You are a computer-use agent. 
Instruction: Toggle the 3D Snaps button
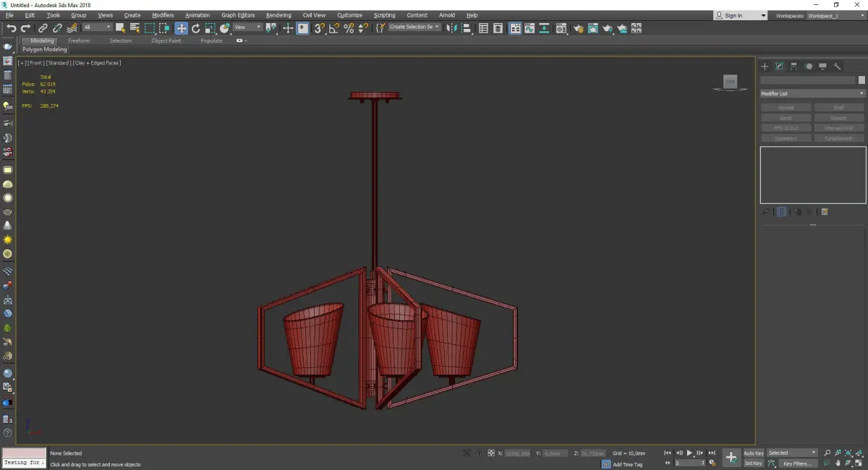(x=318, y=28)
